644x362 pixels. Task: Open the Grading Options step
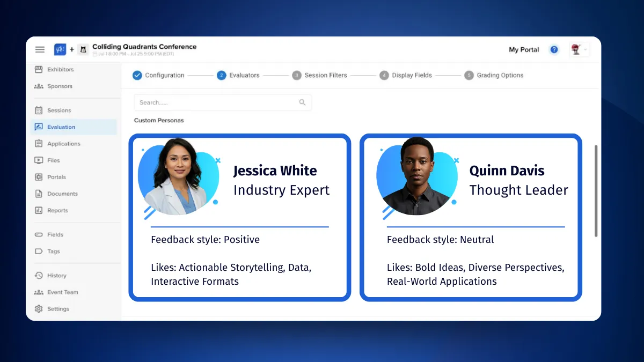[x=494, y=75]
